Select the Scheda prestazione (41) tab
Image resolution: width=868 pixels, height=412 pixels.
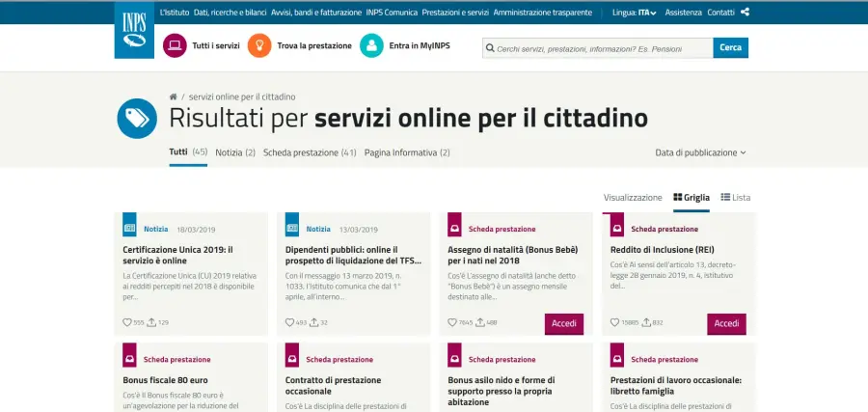tap(310, 152)
